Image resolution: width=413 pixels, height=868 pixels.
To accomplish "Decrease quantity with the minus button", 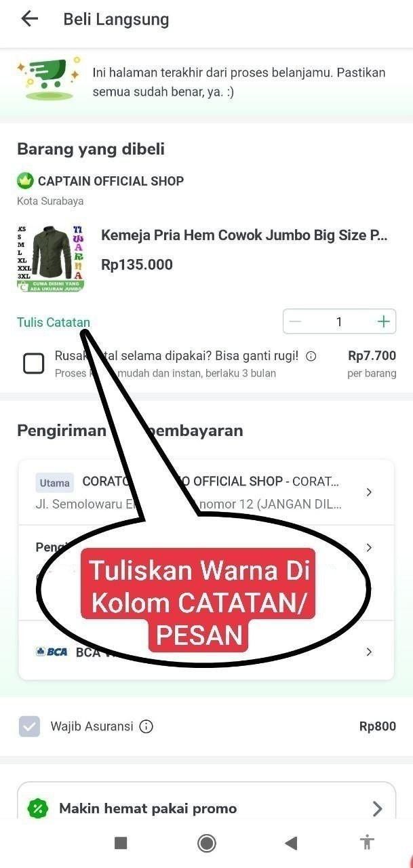I will click(x=295, y=321).
